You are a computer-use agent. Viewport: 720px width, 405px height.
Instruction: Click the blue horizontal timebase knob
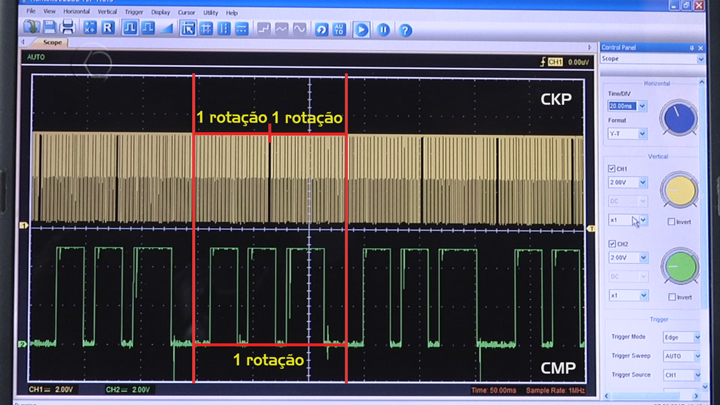(x=679, y=118)
